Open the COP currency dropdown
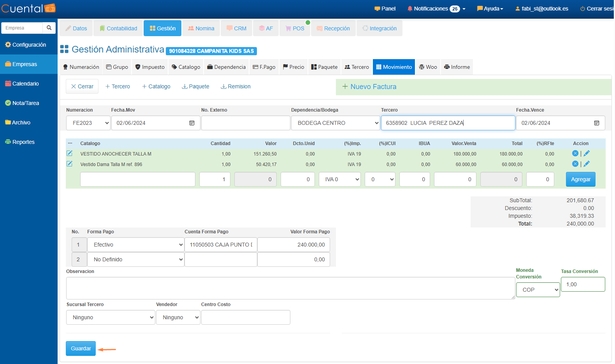This screenshot has height=364, width=615. click(538, 290)
